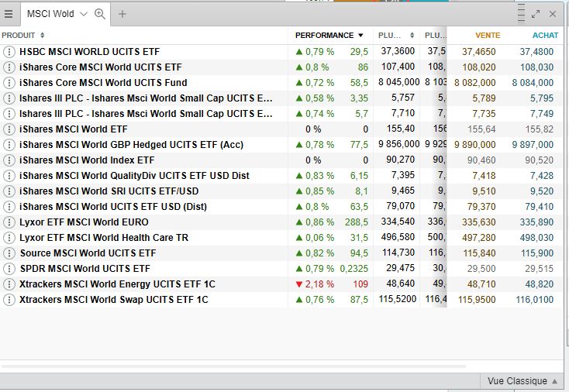Click the horizontal scrollbar at bottom
569x392 pixels.
tap(233, 366)
